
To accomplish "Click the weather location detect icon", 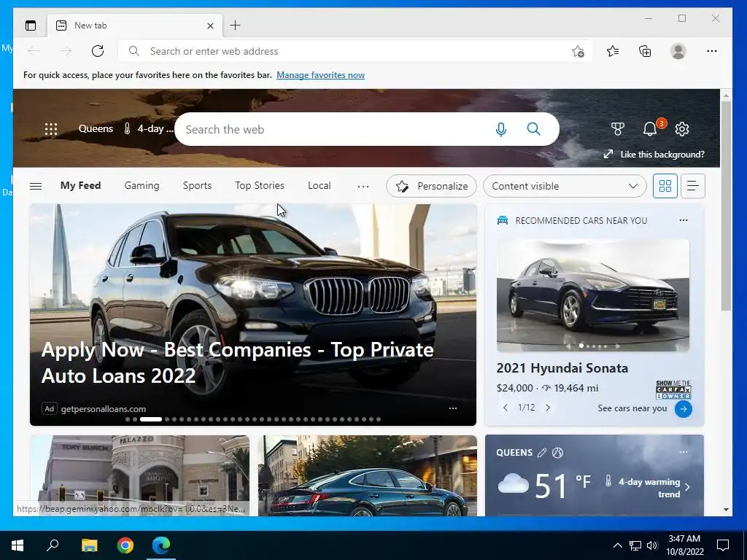I will [x=557, y=452].
